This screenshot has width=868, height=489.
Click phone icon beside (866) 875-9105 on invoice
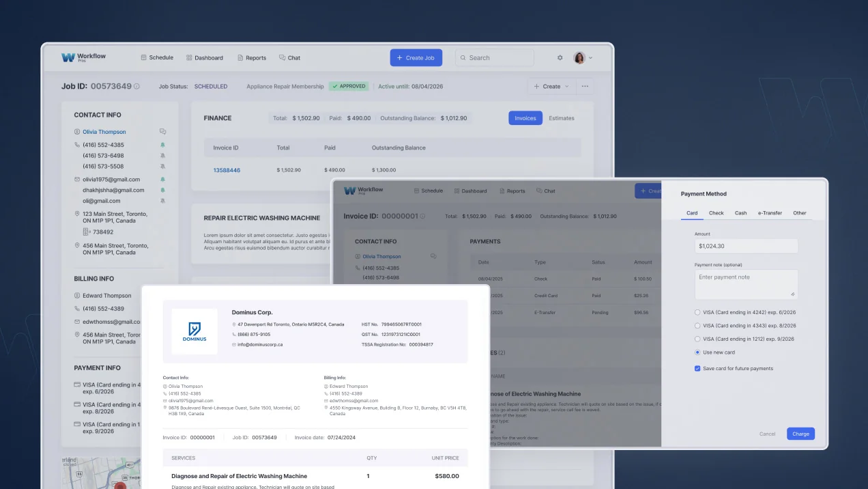[x=234, y=335]
